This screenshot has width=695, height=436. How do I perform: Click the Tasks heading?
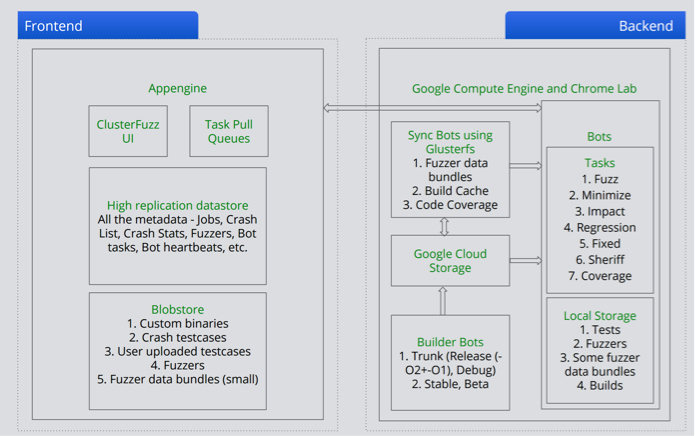600,163
